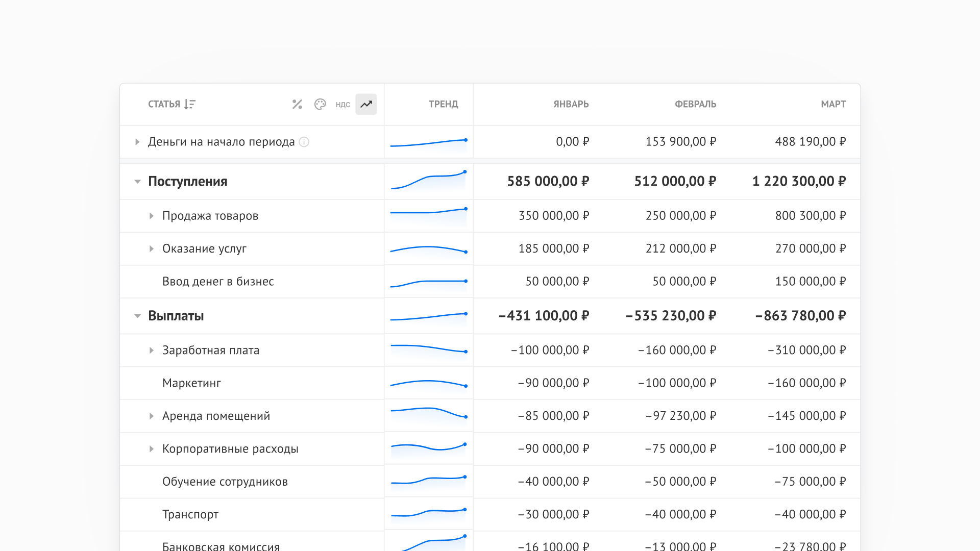This screenshot has width=980, height=551.
Task: Click the ТРЕНД column header
Action: (443, 104)
